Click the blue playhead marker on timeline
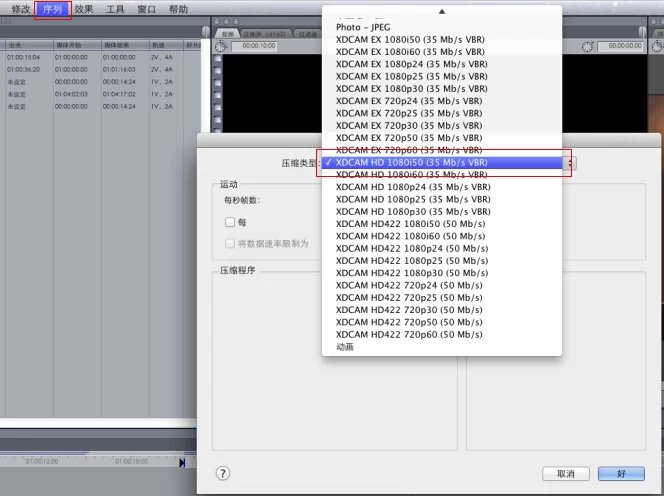The height and width of the screenshot is (496, 664). (182, 463)
